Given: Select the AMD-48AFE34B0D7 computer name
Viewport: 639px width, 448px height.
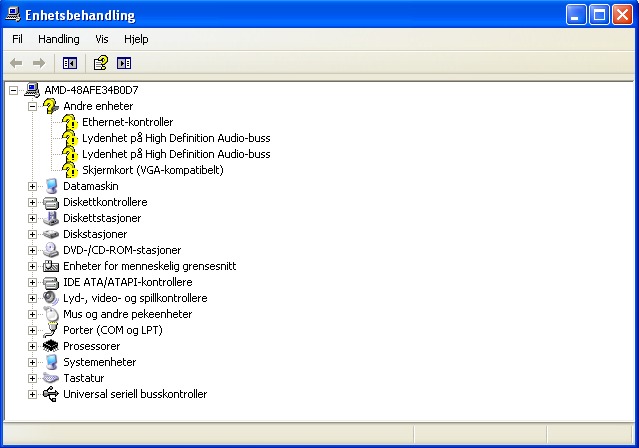Looking at the screenshot, I should point(91,90).
